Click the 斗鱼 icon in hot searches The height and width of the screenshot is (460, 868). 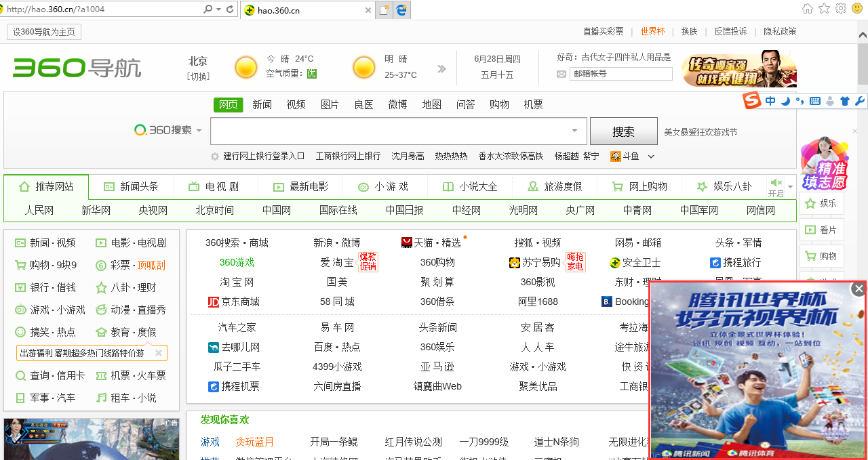click(616, 156)
